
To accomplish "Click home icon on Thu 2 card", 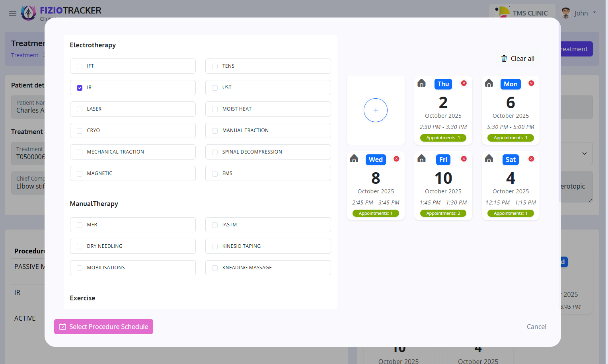I will [x=421, y=83].
